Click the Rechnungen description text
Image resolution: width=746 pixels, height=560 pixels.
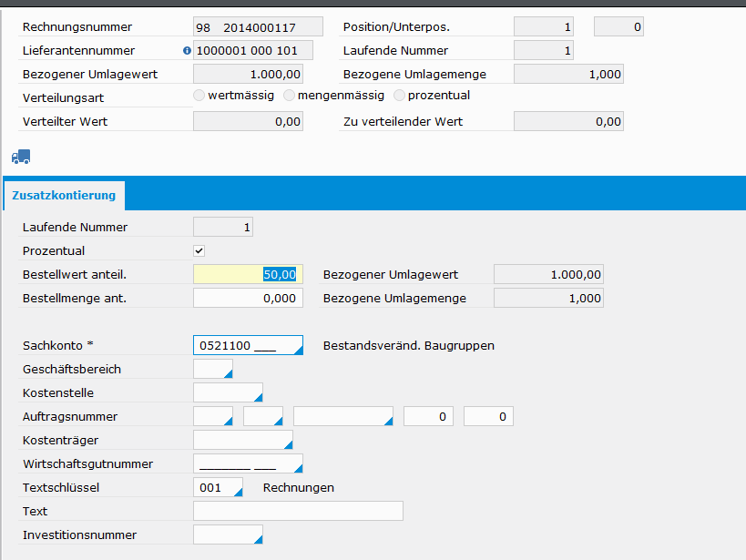pyautogui.click(x=298, y=488)
